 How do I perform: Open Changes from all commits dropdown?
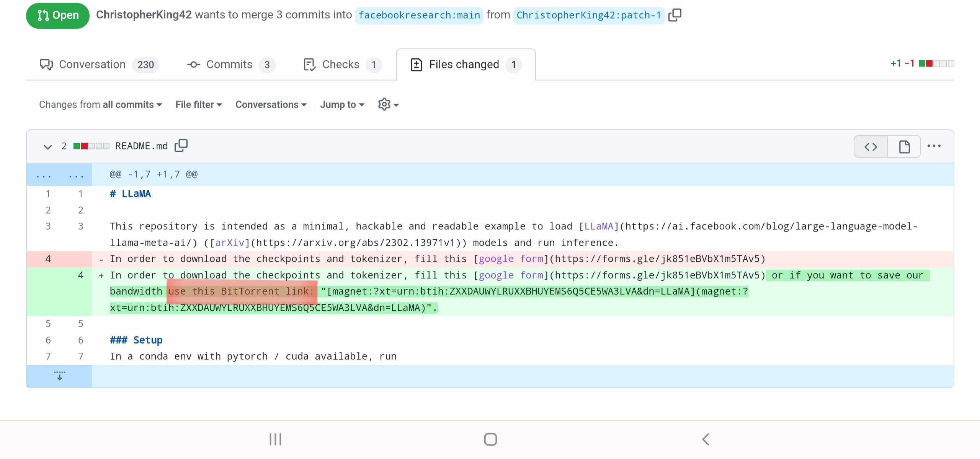click(x=100, y=104)
